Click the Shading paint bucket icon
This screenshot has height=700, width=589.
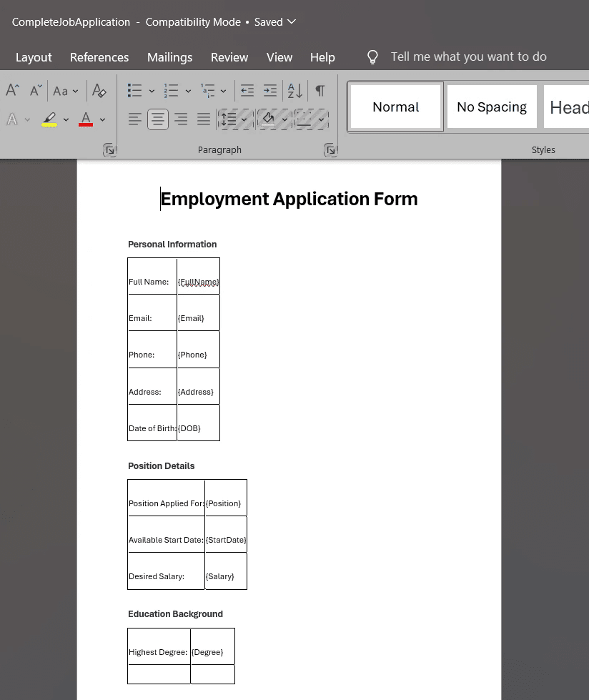pyautogui.click(x=268, y=119)
